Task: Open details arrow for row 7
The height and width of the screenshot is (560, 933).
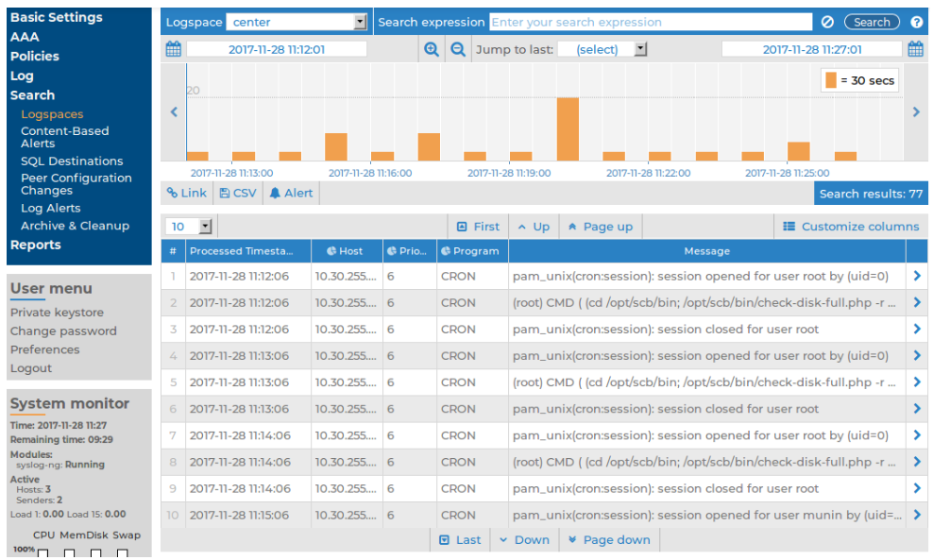Action: 917,435
